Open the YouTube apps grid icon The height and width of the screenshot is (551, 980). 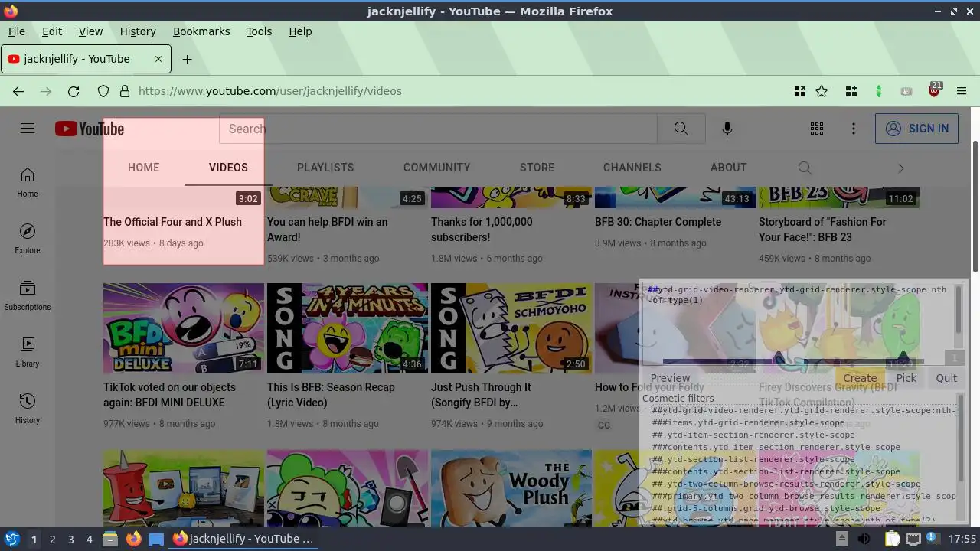pyautogui.click(x=817, y=129)
